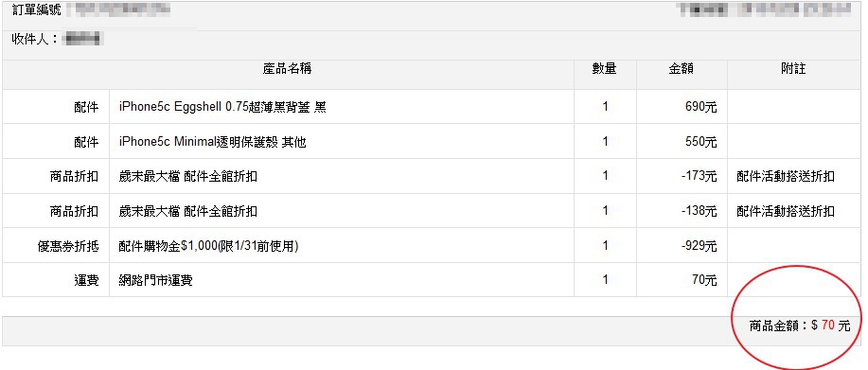The height and width of the screenshot is (370, 868).
Task: Click the -138元 discount amount
Action: pyautogui.click(x=700, y=211)
